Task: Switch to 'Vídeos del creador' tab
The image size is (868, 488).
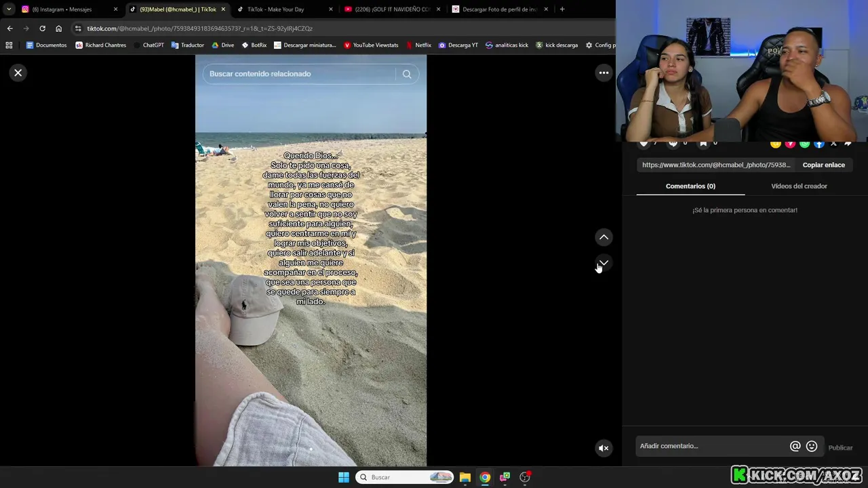Action: click(x=799, y=186)
